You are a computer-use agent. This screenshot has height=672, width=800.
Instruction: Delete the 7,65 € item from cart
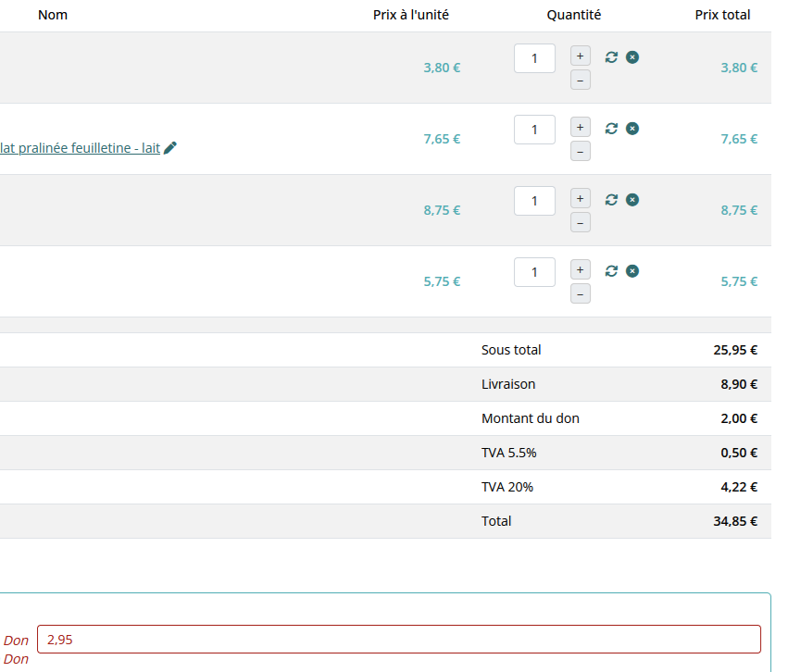coord(632,129)
